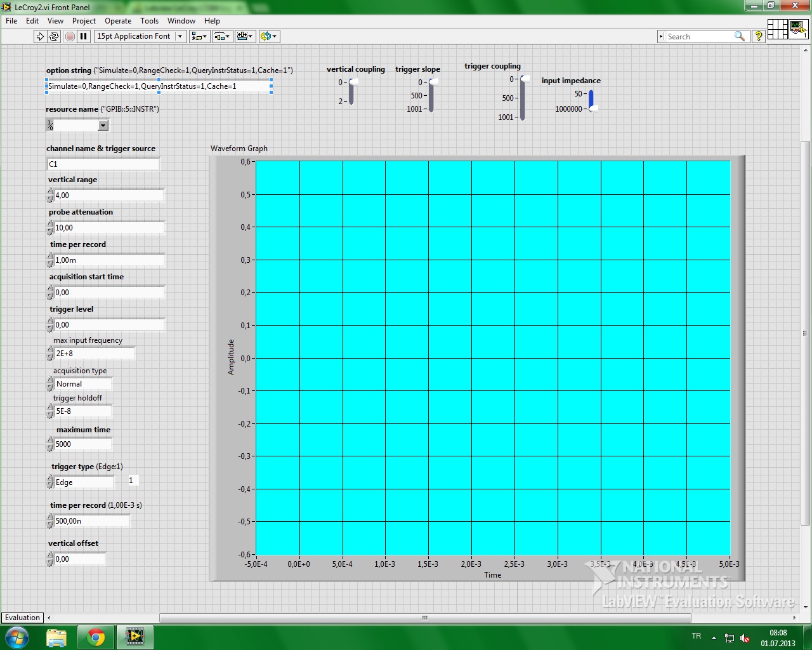This screenshot has height=650, width=812.
Task: Open the Windows Start menu
Action: [16, 637]
